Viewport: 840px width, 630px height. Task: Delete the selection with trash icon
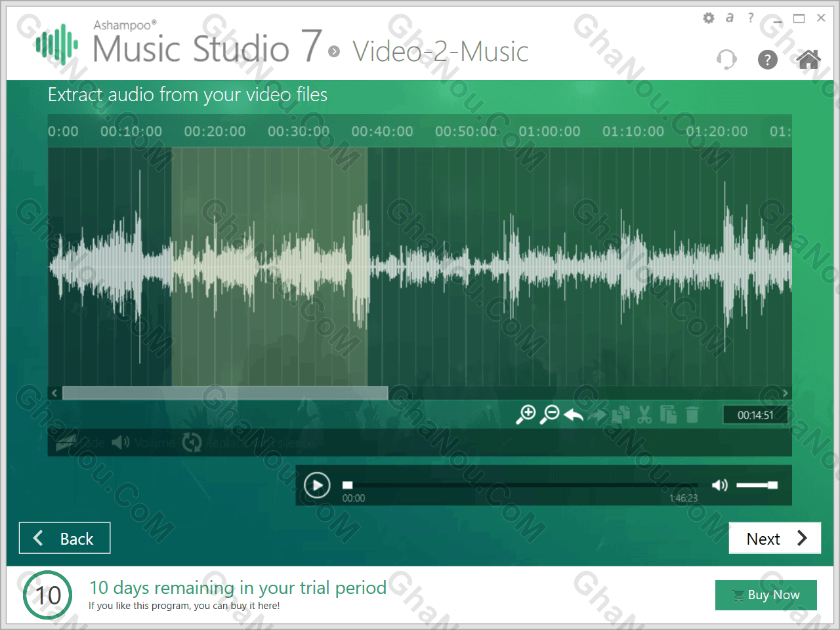692,415
